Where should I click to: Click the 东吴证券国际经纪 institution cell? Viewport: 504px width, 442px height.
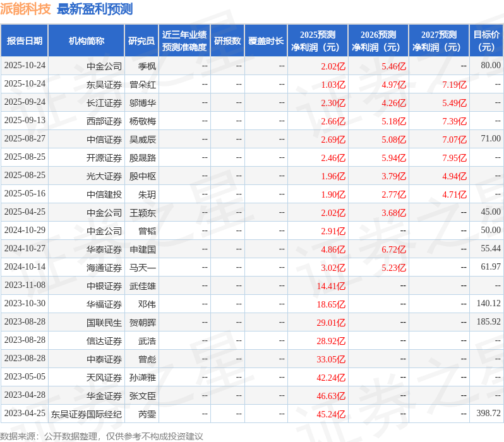(x=87, y=414)
